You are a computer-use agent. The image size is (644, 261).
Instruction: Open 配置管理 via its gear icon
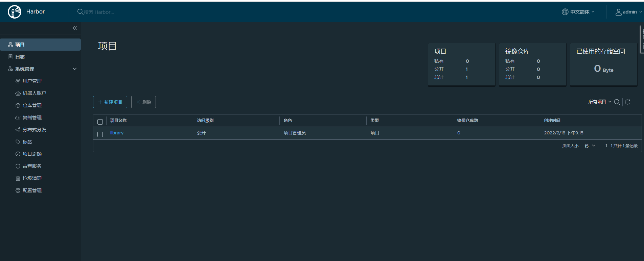(x=18, y=190)
